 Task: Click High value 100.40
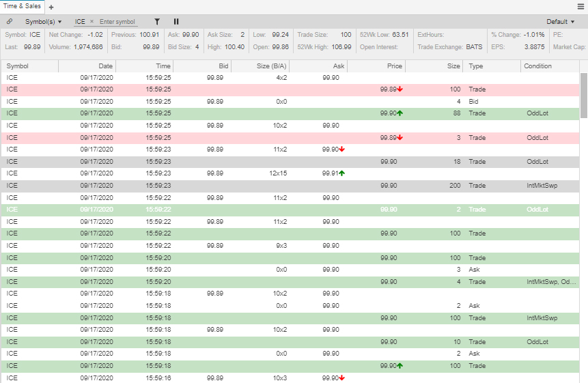click(234, 47)
